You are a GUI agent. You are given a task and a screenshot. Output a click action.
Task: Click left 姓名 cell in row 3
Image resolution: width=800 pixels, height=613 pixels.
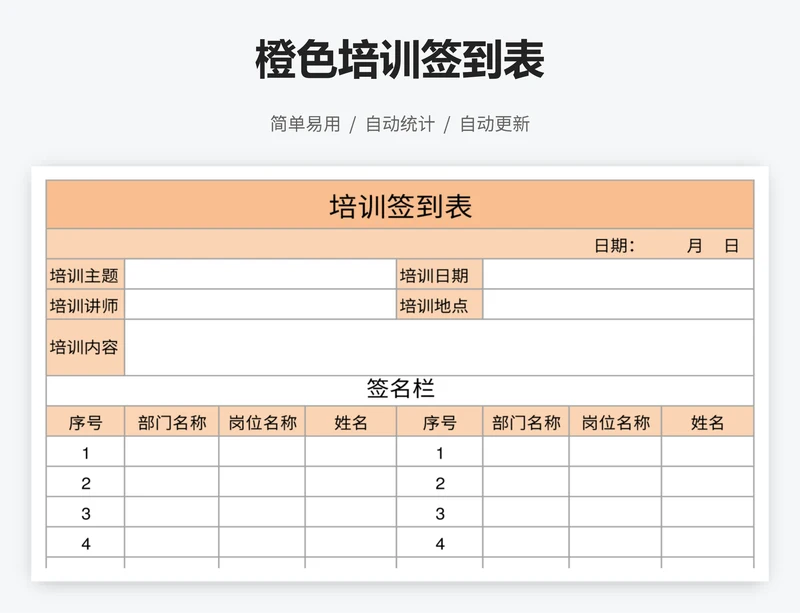[x=351, y=512]
